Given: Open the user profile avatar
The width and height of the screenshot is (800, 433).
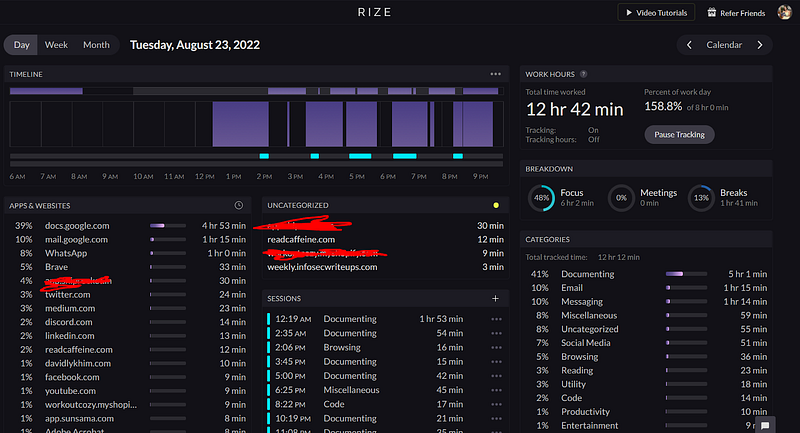Looking at the screenshot, I should 784,12.
